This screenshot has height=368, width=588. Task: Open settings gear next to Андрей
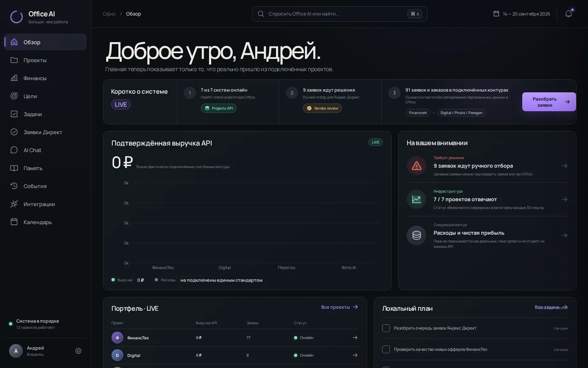(x=78, y=351)
